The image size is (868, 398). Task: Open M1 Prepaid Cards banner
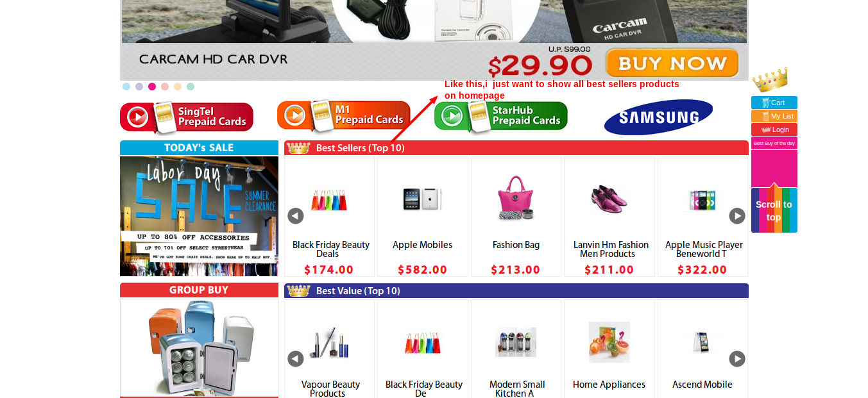click(344, 116)
